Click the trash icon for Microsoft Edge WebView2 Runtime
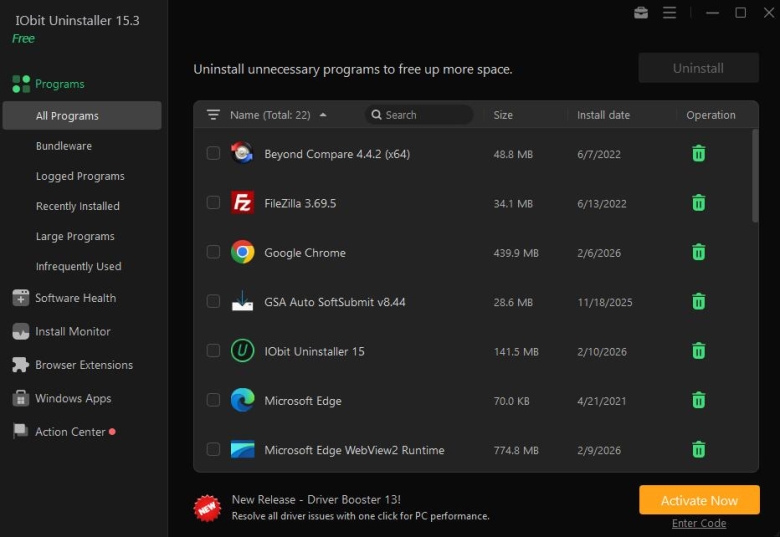This screenshot has width=780, height=537. 699,450
